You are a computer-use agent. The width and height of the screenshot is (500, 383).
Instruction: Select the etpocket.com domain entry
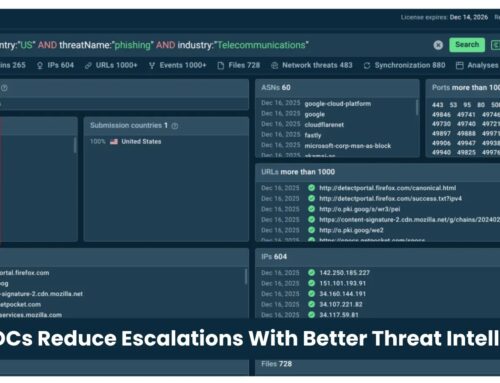click(20, 305)
